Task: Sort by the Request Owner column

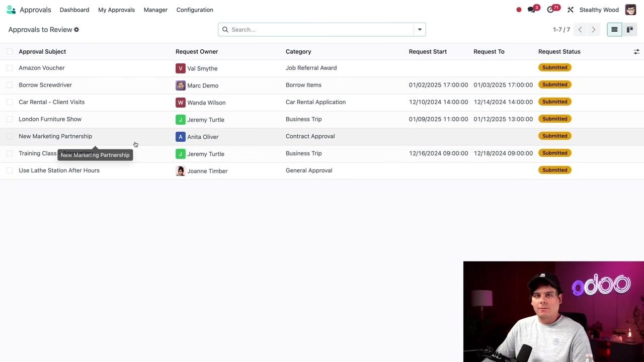Action: (x=197, y=52)
